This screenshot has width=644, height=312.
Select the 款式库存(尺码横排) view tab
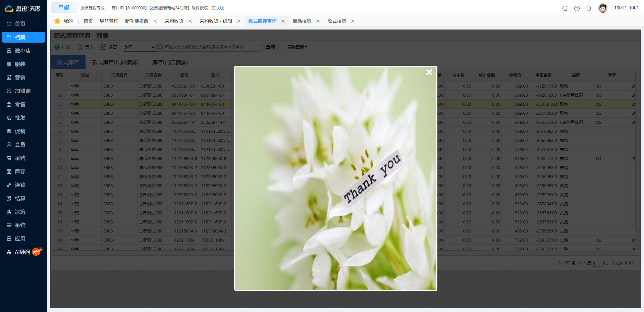click(115, 62)
